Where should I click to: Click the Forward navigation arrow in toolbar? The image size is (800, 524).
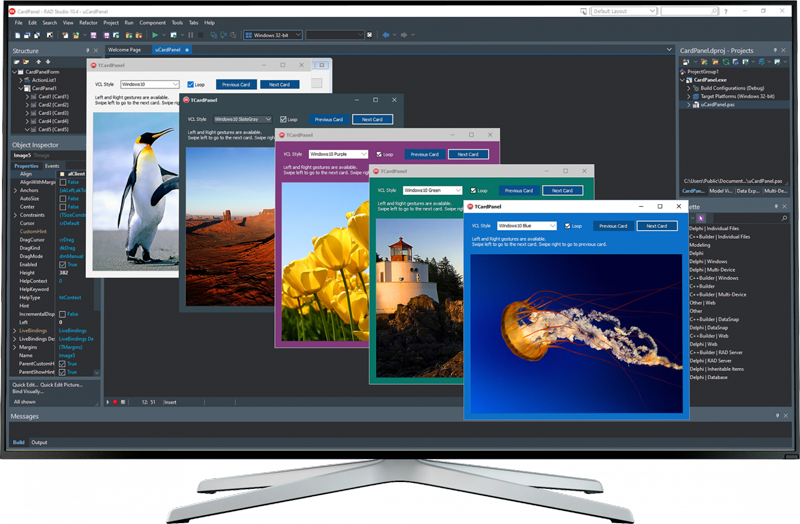404,35
